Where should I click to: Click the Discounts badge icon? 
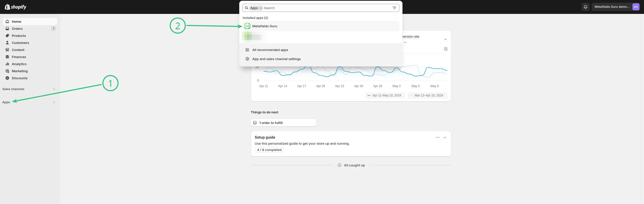(7, 78)
